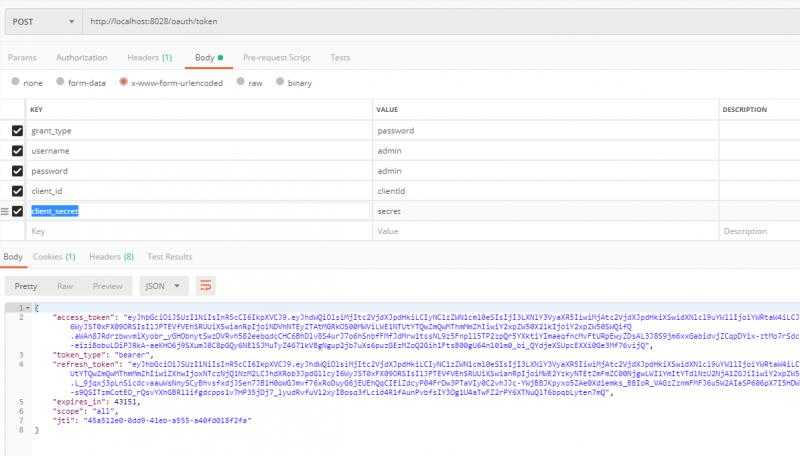Image resolution: width=800 pixels, height=456 pixels.
Task: Uncheck the password row checkbox
Action: coord(17,171)
